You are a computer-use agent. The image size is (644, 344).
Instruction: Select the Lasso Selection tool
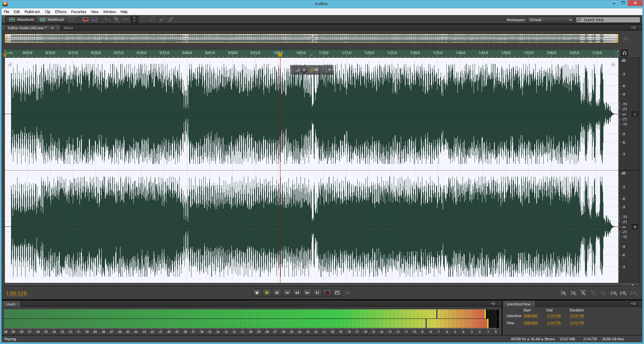coord(153,19)
